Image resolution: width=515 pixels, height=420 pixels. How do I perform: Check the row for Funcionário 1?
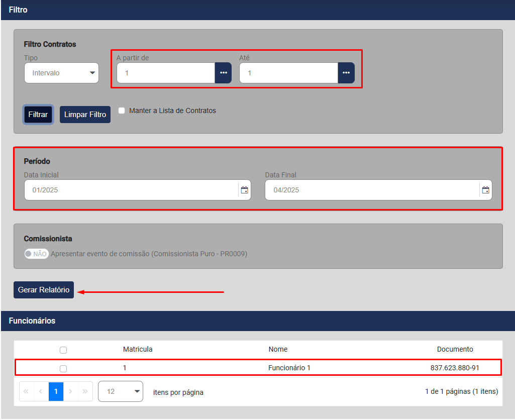tap(63, 368)
